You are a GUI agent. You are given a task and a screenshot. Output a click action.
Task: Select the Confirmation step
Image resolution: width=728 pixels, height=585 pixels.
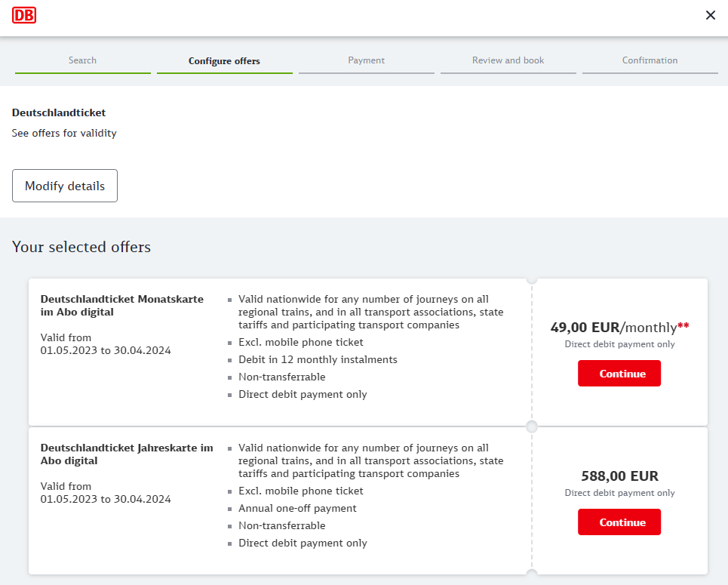point(650,60)
